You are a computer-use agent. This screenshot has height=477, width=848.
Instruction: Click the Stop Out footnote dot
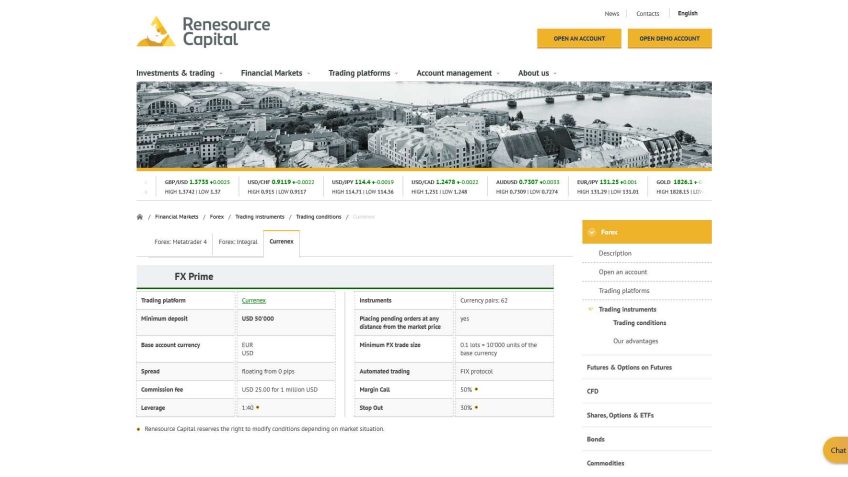[476, 408]
